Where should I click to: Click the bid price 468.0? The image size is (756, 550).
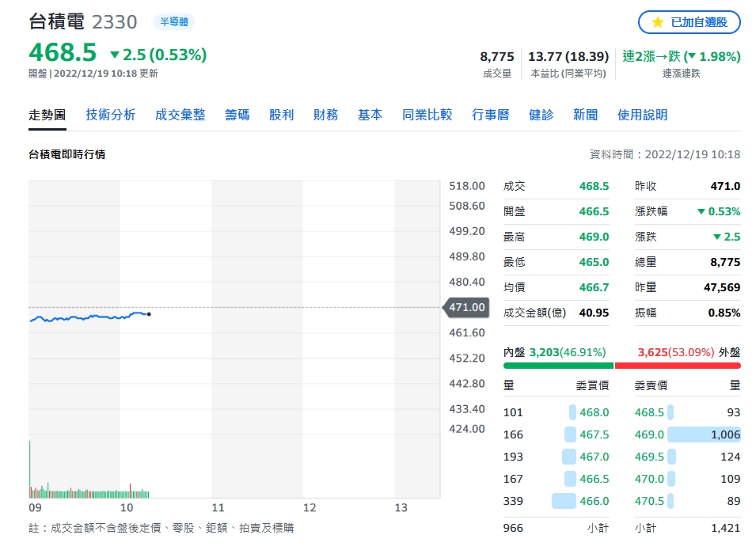[594, 412]
